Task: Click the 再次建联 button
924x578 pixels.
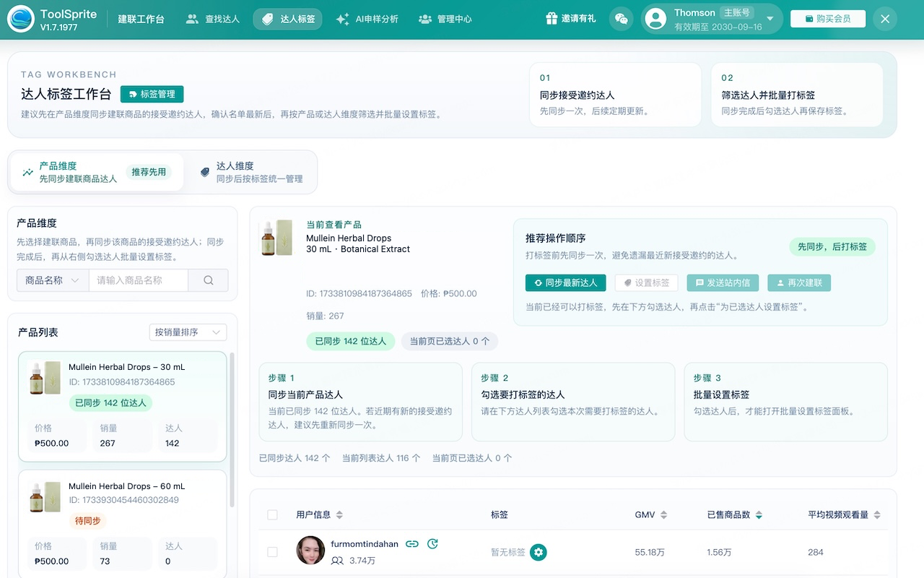Action: 799,282
